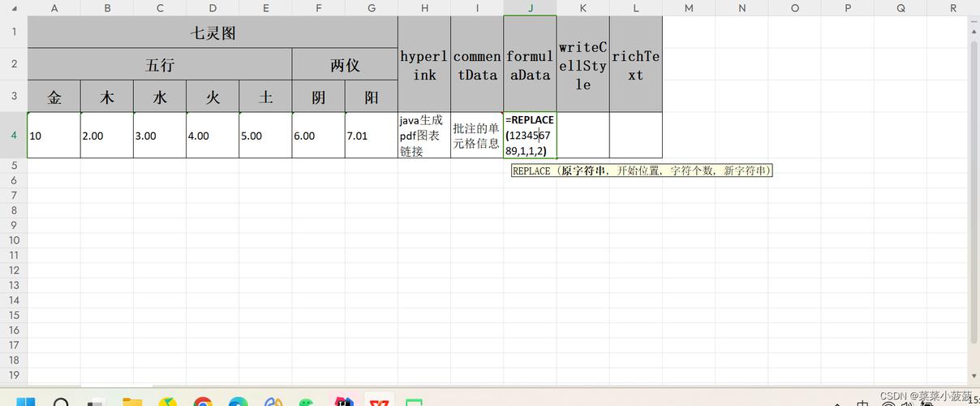The width and height of the screenshot is (980, 406).
Task: Select cell containing value 7.01
Action: coord(372,135)
